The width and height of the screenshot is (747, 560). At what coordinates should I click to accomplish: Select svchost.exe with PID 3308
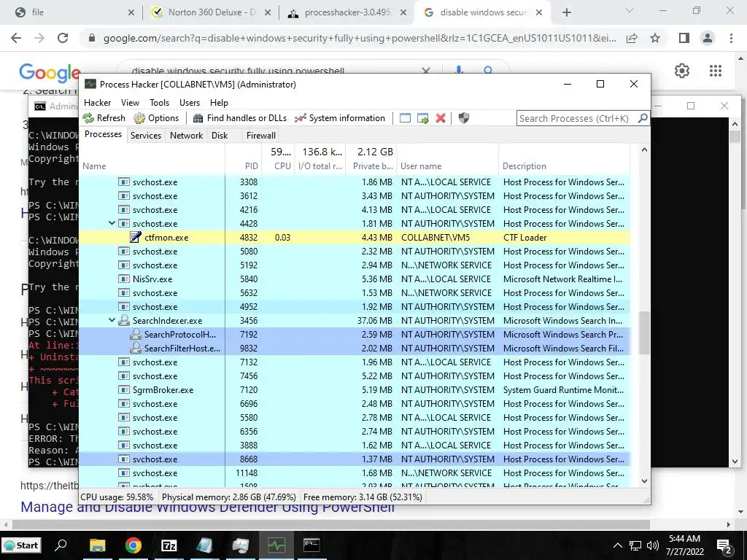tap(355, 182)
